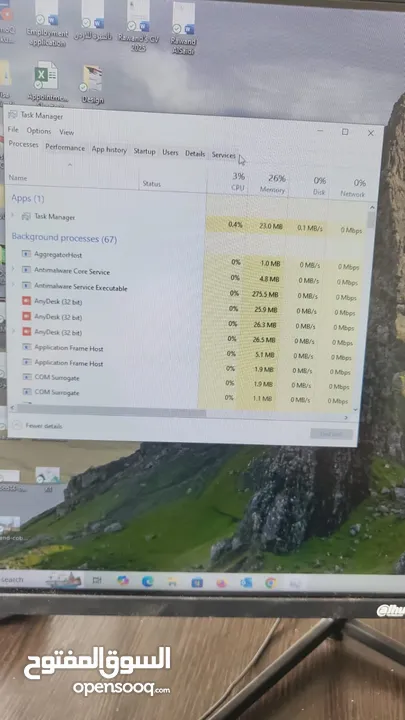Image resolution: width=405 pixels, height=720 pixels.
Task: Click the End task button
Action: (x=332, y=433)
